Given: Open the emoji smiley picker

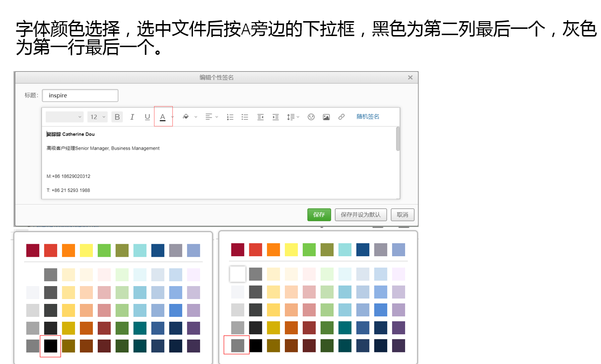Looking at the screenshot, I should (x=311, y=117).
